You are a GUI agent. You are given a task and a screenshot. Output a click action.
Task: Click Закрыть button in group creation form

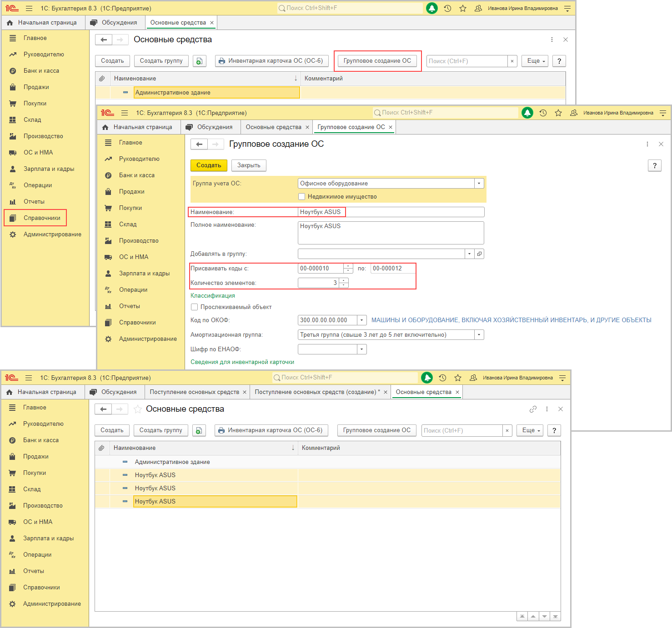[249, 165]
